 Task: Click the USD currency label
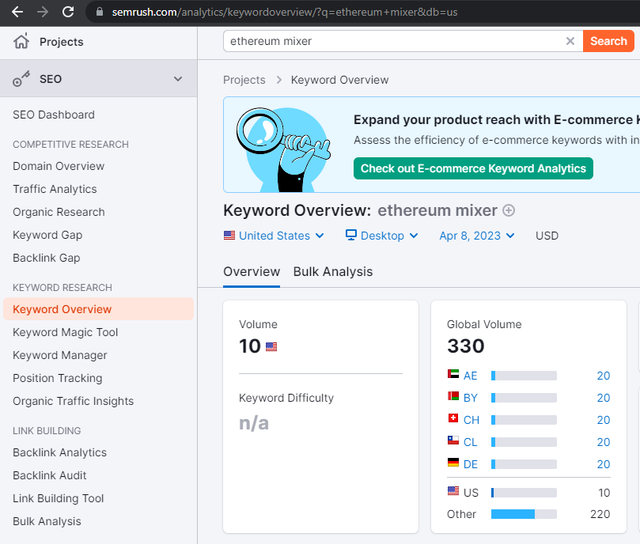(x=547, y=235)
